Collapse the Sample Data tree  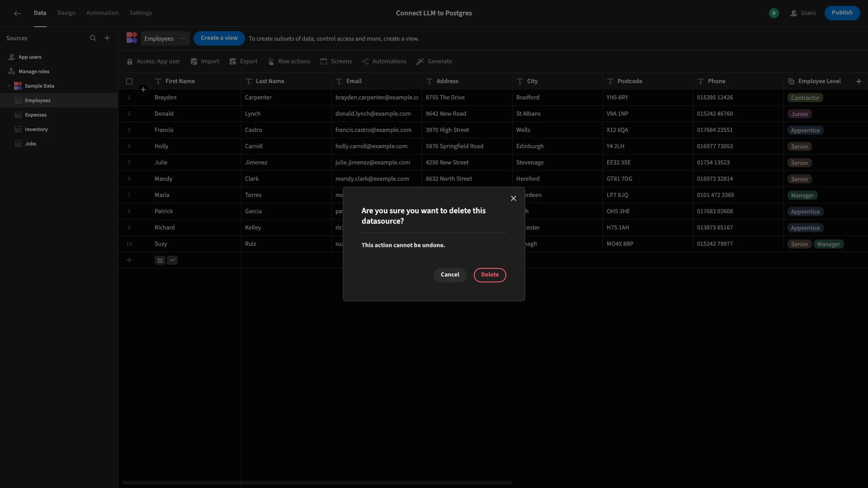(9, 86)
